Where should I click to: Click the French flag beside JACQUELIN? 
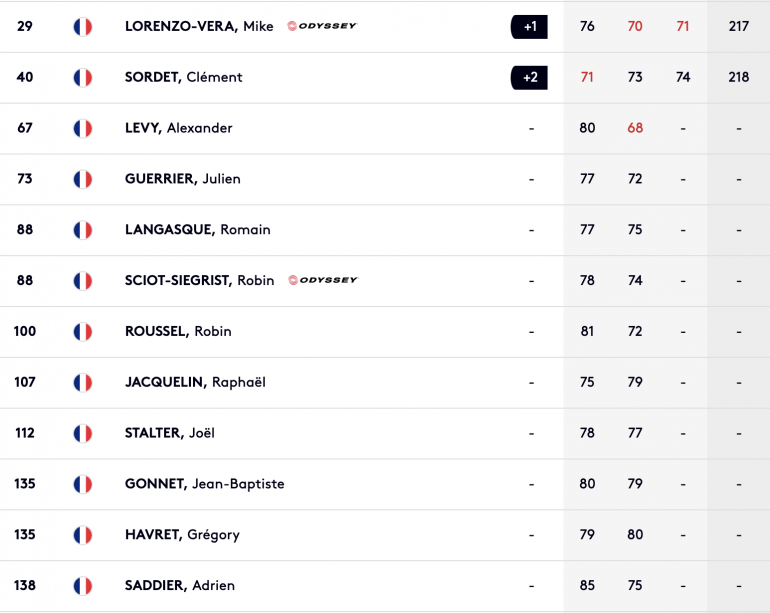tap(82, 382)
